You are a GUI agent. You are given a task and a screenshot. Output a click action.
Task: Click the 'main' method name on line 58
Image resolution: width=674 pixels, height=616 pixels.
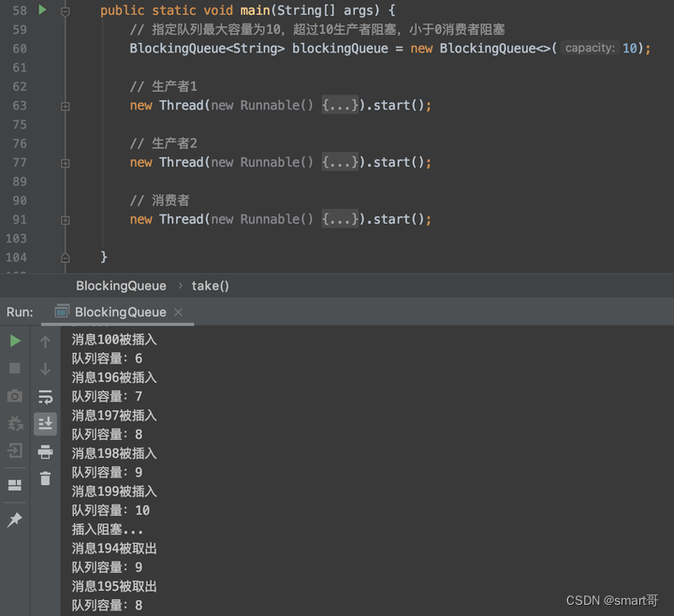(x=255, y=10)
